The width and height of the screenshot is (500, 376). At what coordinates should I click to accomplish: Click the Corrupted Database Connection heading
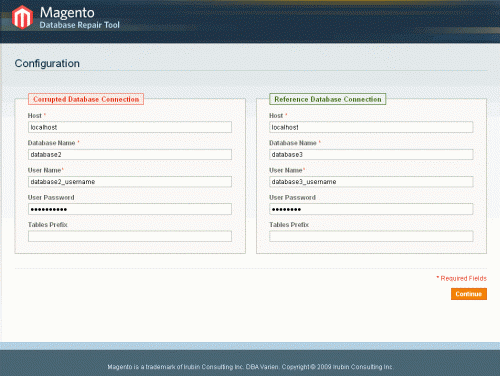pyautogui.click(x=86, y=99)
